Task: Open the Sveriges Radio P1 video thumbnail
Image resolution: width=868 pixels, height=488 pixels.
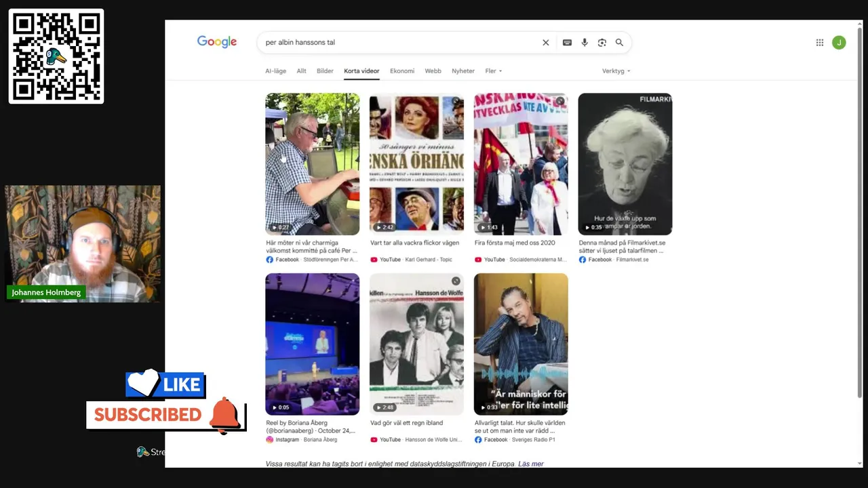Action: tap(521, 344)
